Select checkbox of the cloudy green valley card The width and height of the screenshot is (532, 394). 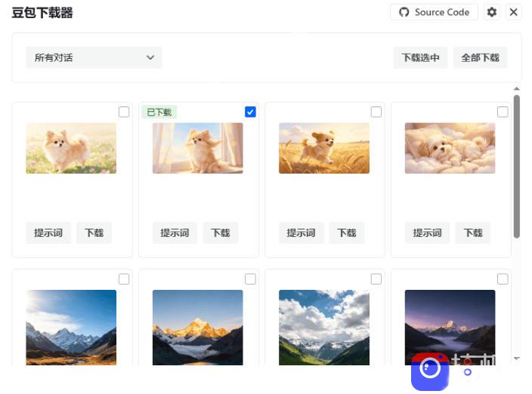point(376,279)
